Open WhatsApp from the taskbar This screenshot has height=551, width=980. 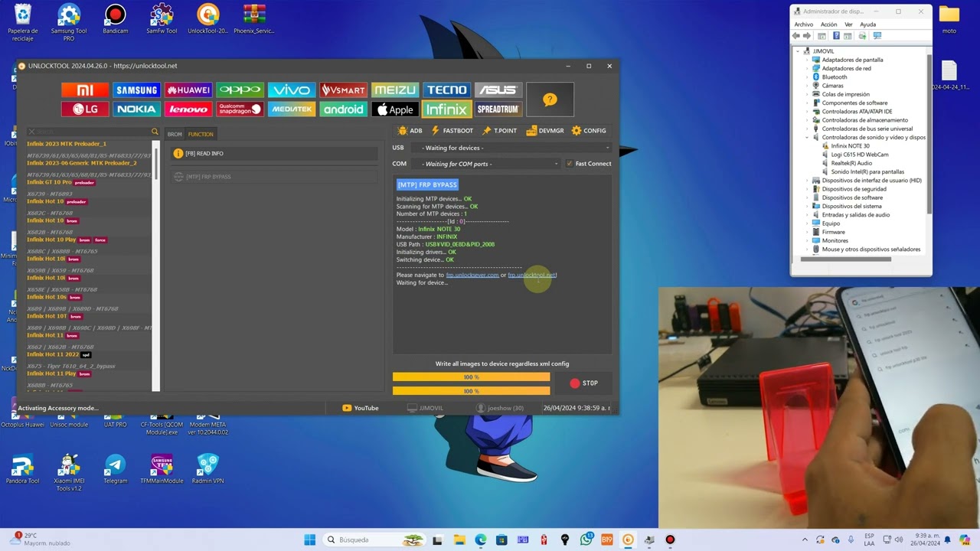coord(586,540)
